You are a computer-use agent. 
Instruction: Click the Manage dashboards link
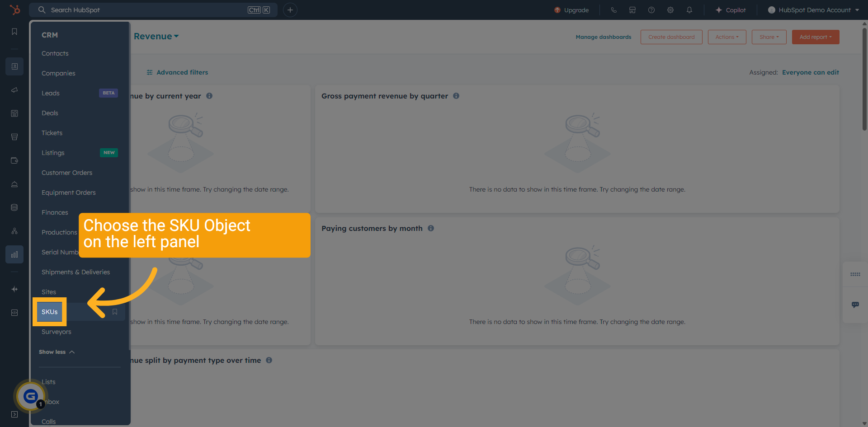coord(604,37)
